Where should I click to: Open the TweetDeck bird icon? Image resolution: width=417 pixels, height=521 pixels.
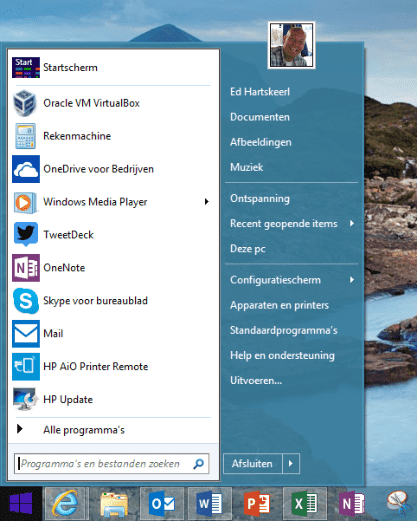26,234
